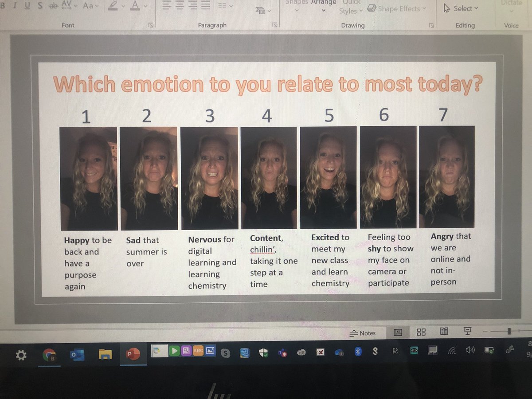Open Shape Effects menu
This screenshot has height=399, width=532.
[x=397, y=8]
